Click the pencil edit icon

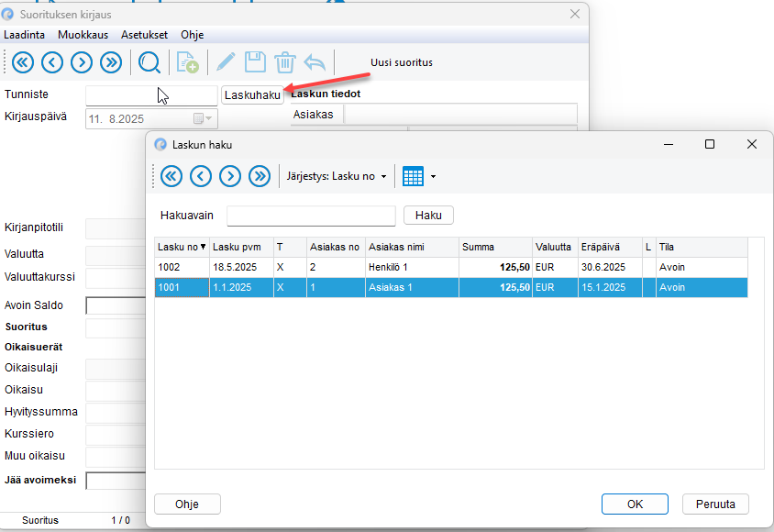pos(226,62)
